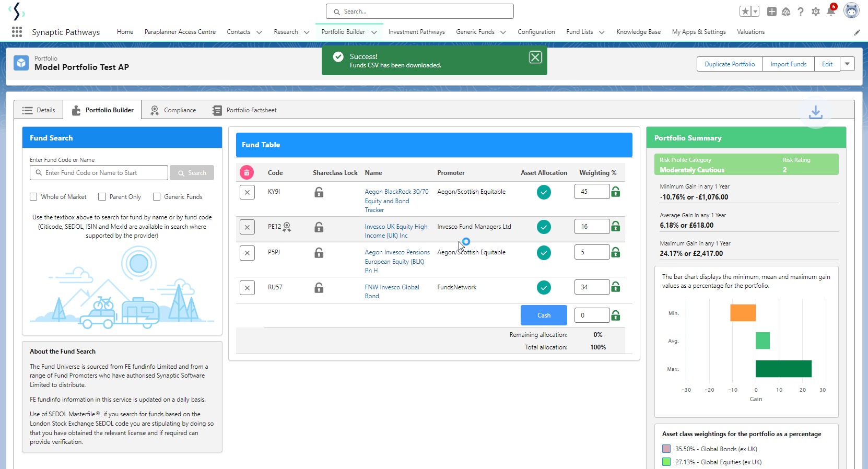The width and height of the screenshot is (868, 469).
Task: Tick the Parent Only checkbox
Action: tap(102, 197)
